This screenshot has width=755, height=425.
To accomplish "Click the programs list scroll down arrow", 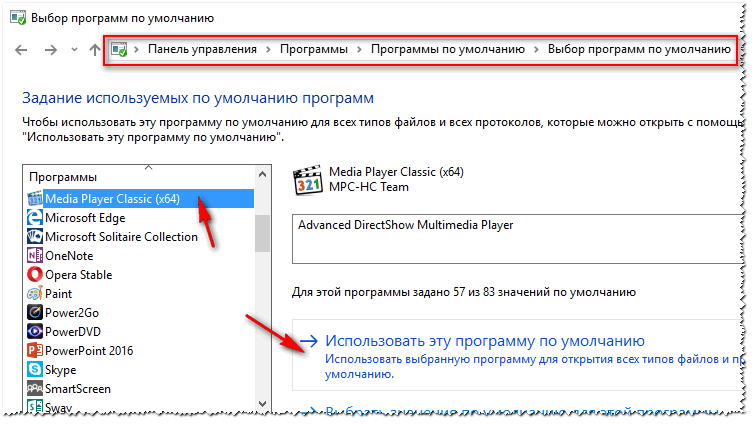I will point(262,403).
